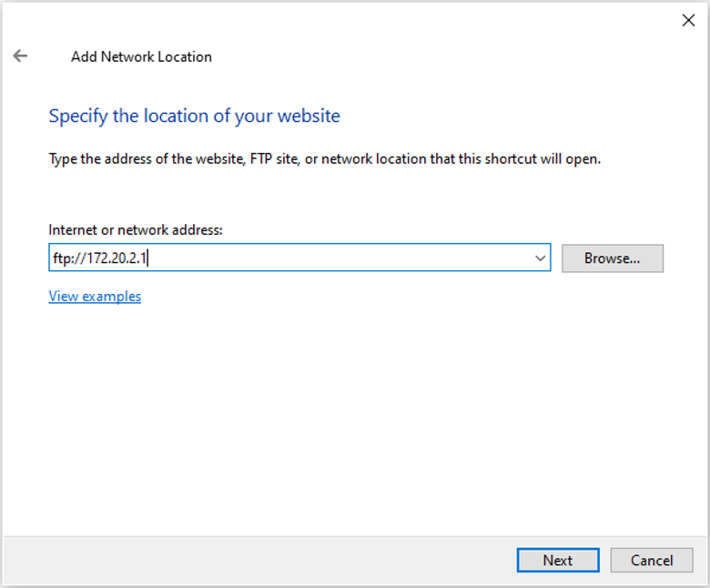The width and height of the screenshot is (710, 588).
Task: Click the gray footer bar left of Next
Action: 259,561
